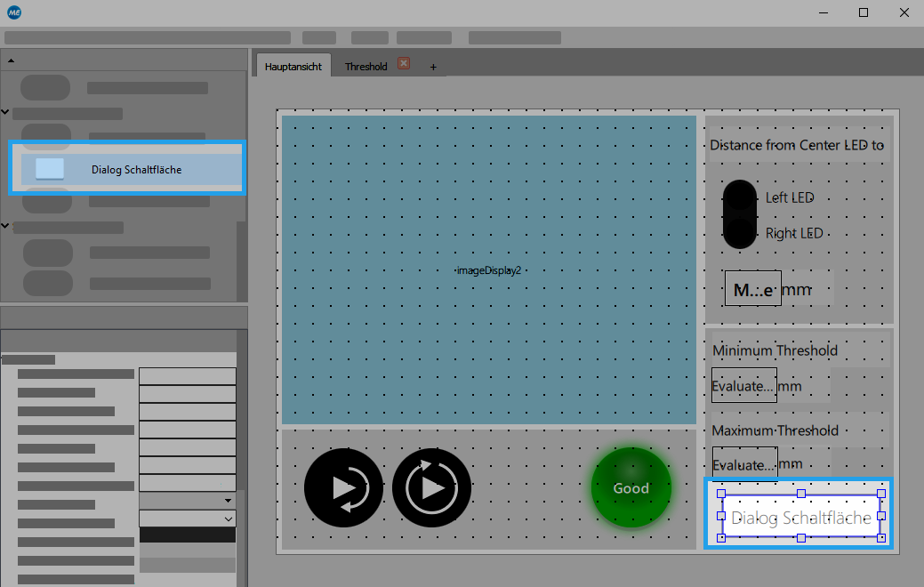The height and width of the screenshot is (587, 924).
Task: Open the white property combo box with chevron
Action: point(188,519)
